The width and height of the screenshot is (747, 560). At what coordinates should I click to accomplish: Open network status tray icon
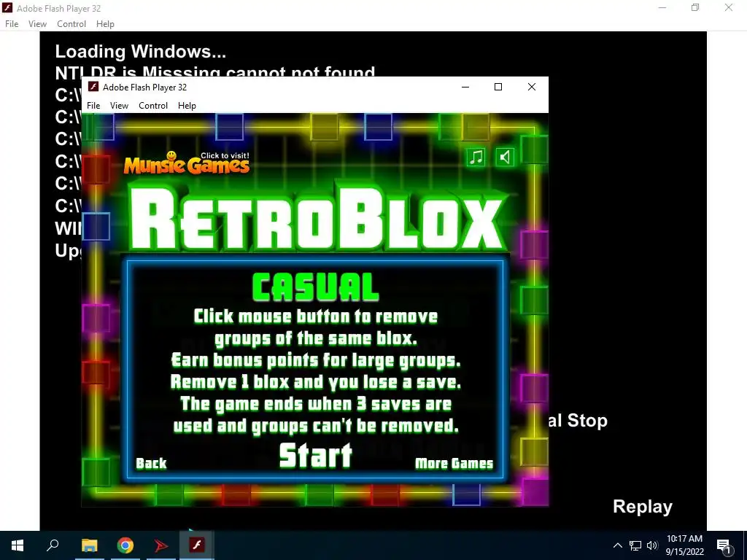click(635, 545)
